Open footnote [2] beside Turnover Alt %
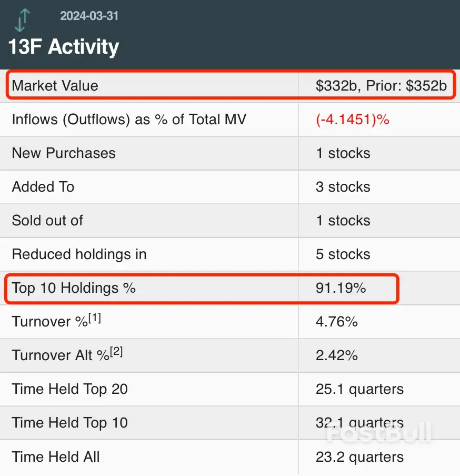Screen dimensions: 460x476 (116, 352)
